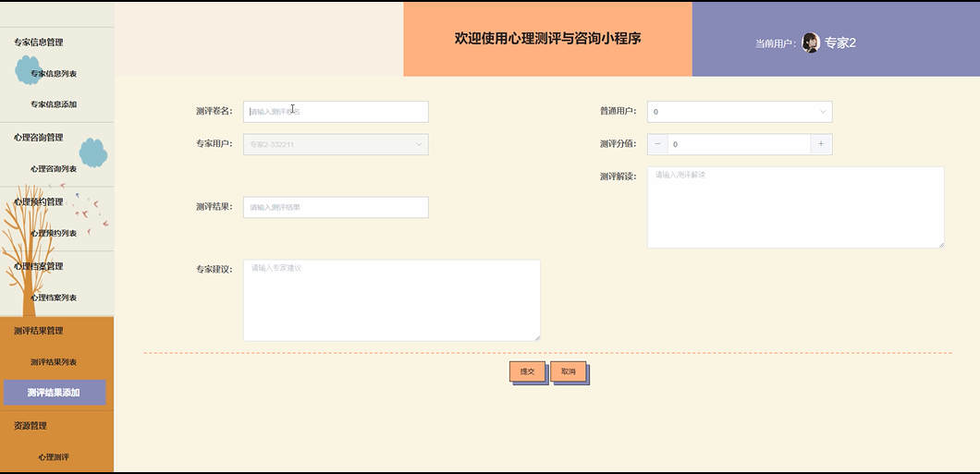Focus the 测评卷名 input field

(x=336, y=112)
